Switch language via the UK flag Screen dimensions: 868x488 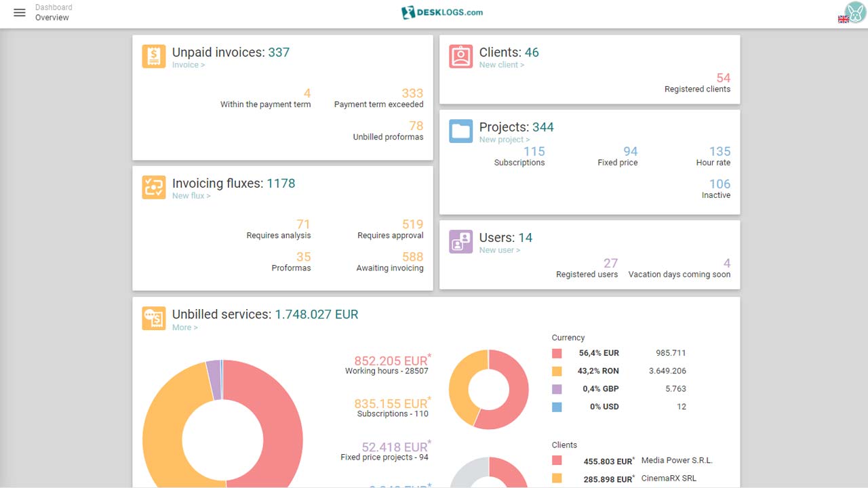pyautogui.click(x=844, y=20)
